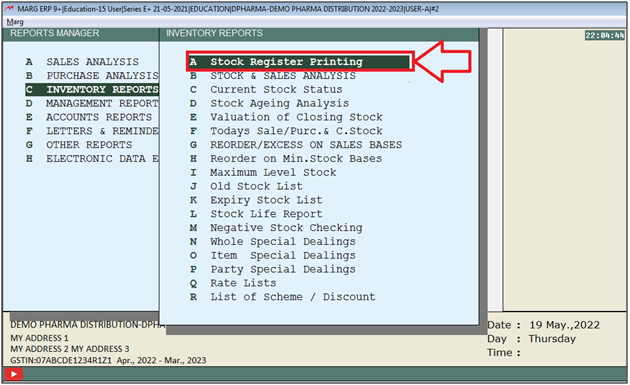
Task: Click highlighted INVENTORY REPORTS entry
Action: [x=92, y=89]
